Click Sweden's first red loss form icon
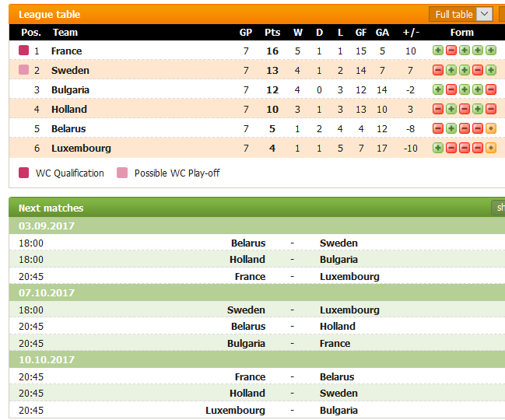 [x=437, y=70]
